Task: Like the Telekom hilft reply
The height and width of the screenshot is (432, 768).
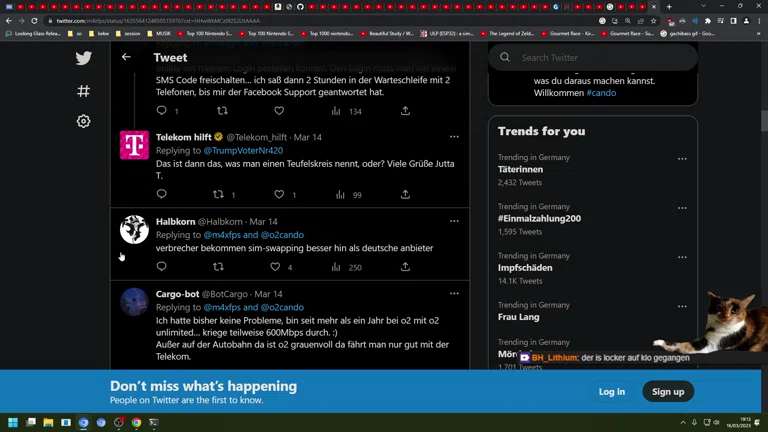Action: pyautogui.click(x=279, y=194)
